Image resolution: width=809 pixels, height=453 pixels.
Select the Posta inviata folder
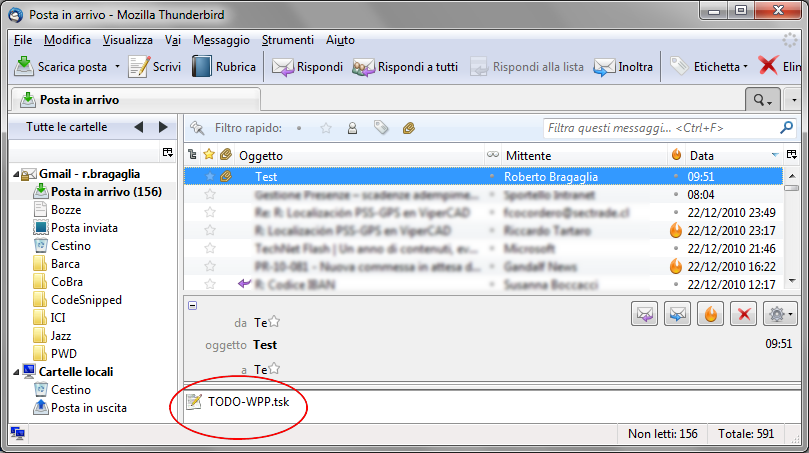click(x=85, y=228)
